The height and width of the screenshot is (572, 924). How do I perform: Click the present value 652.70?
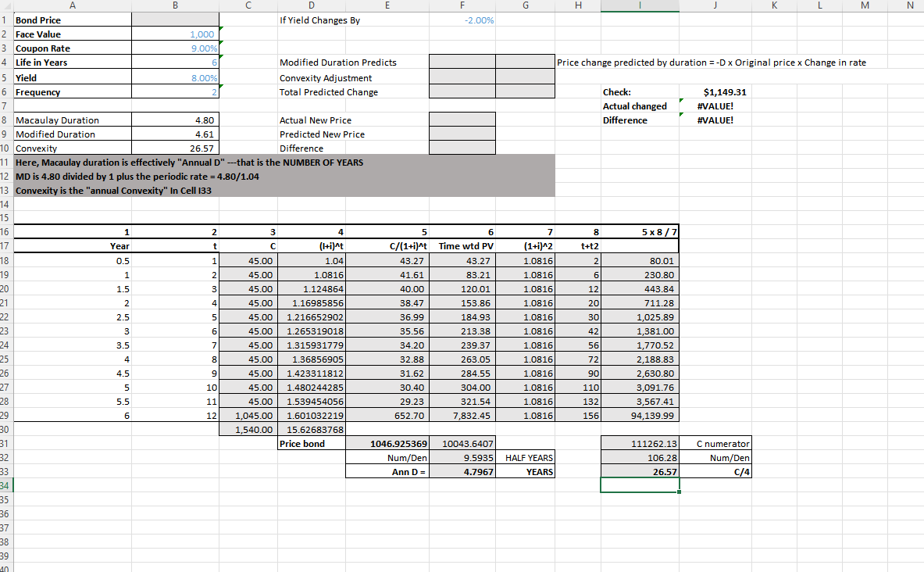(387, 415)
